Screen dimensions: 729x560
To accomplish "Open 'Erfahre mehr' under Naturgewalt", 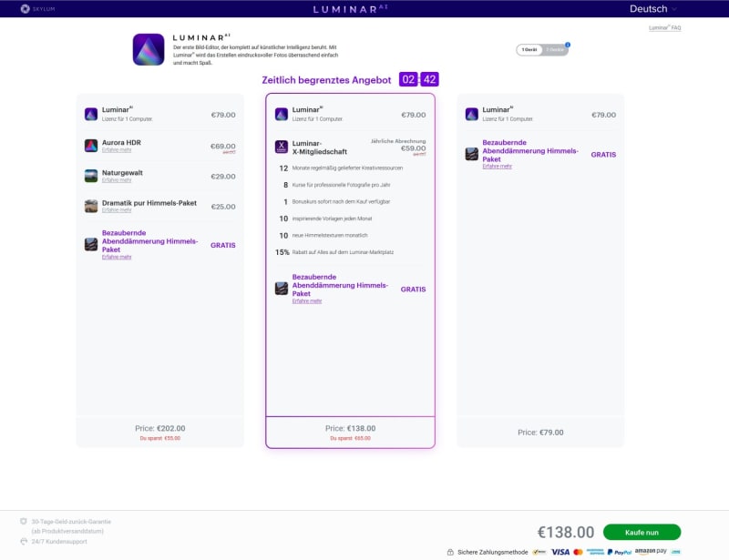I will pos(117,180).
